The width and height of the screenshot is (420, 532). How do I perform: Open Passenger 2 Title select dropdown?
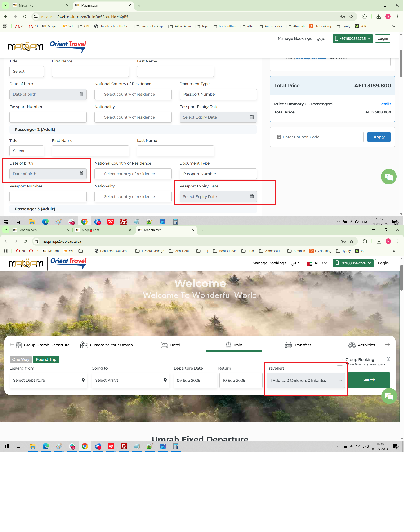[x=26, y=151]
